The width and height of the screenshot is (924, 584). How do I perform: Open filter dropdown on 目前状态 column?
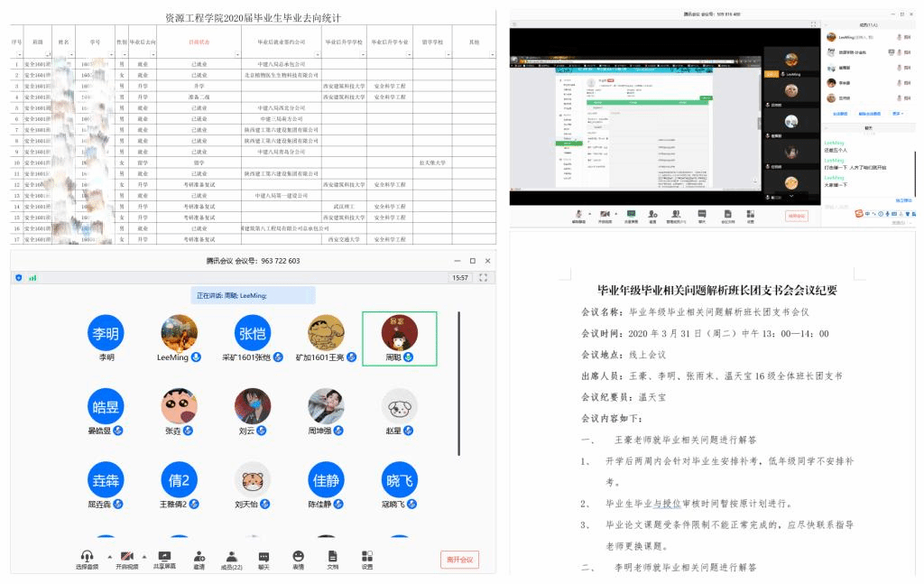tap(236, 54)
